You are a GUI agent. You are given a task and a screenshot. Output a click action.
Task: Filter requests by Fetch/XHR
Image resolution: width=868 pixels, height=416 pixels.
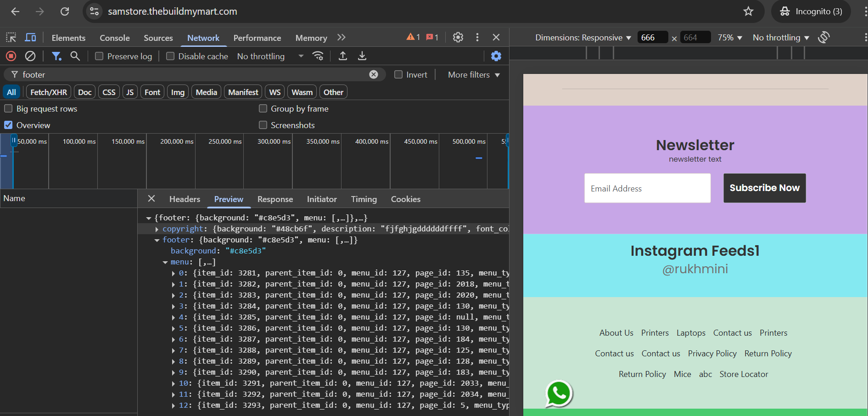[x=49, y=92]
